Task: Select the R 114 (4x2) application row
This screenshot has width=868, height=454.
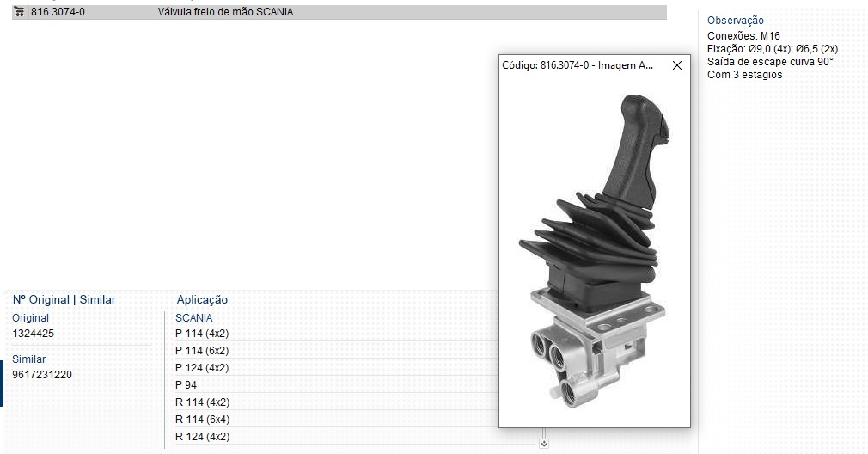Action: pyautogui.click(x=202, y=402)
